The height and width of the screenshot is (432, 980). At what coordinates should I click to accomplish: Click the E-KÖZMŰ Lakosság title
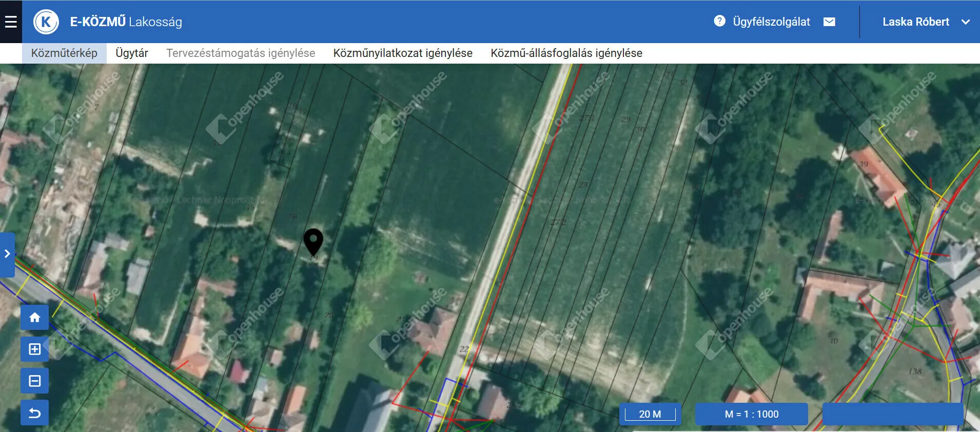[126, 22]
